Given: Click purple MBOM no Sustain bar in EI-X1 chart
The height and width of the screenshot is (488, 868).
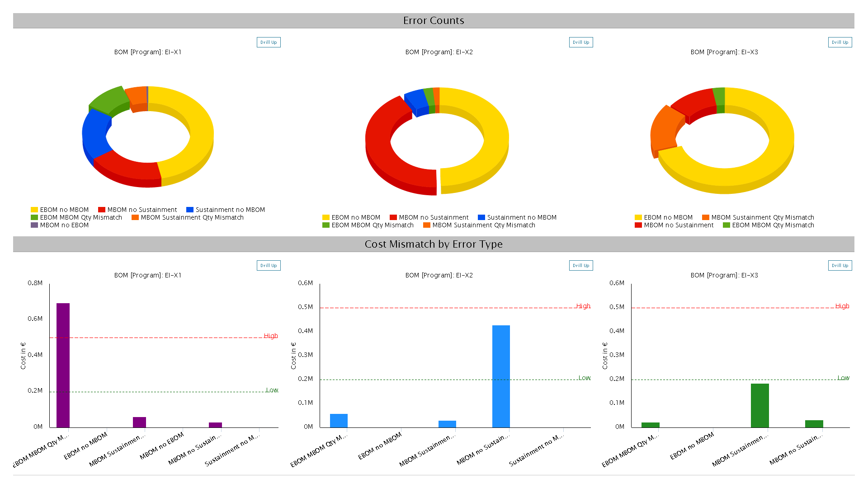Looking at the screenshot, I should [216, 425].
